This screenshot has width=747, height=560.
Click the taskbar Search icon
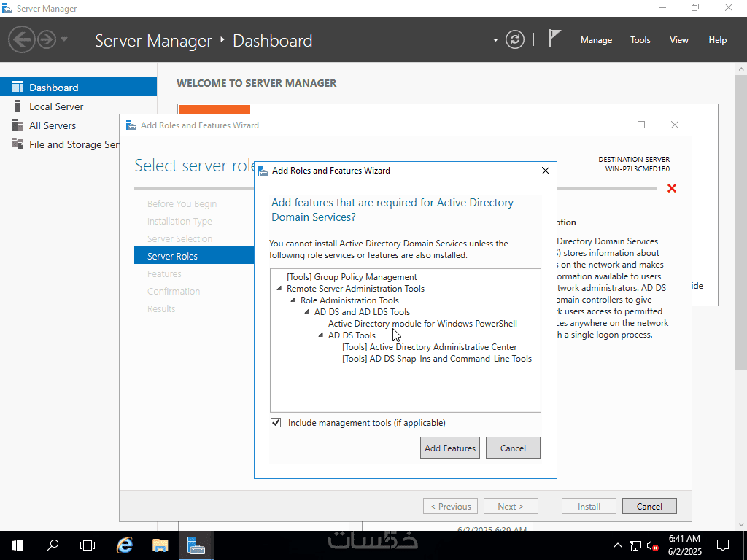pyautogui.click(x=53, y=545)
